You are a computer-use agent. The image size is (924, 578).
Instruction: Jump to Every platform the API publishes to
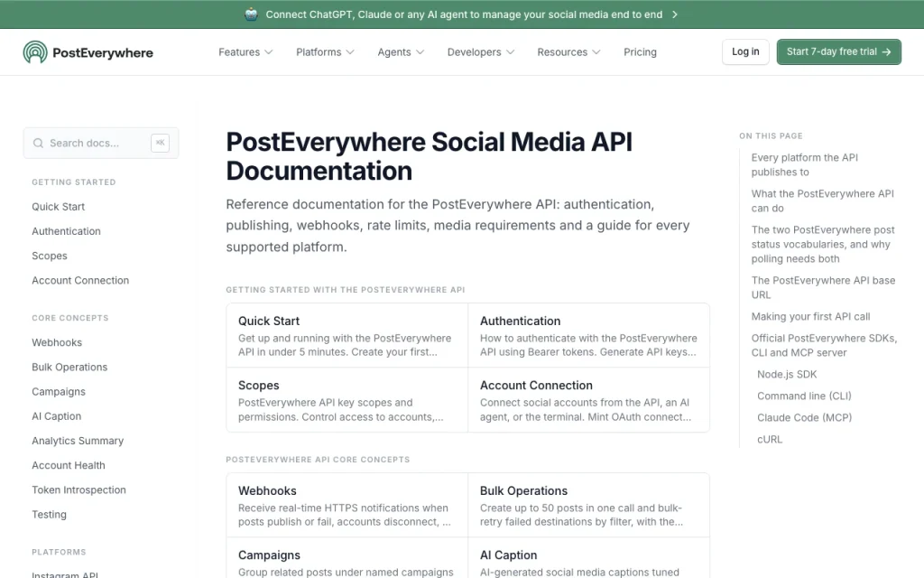(x=804, y=164)
